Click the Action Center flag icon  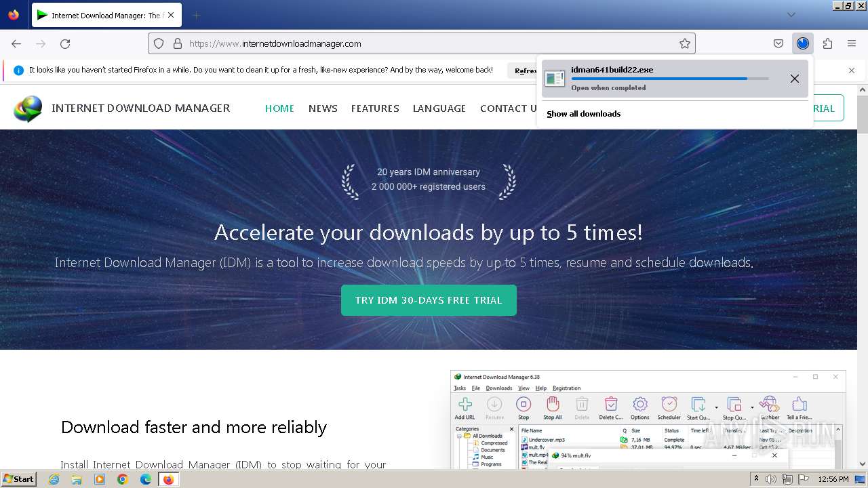(804, 479)
